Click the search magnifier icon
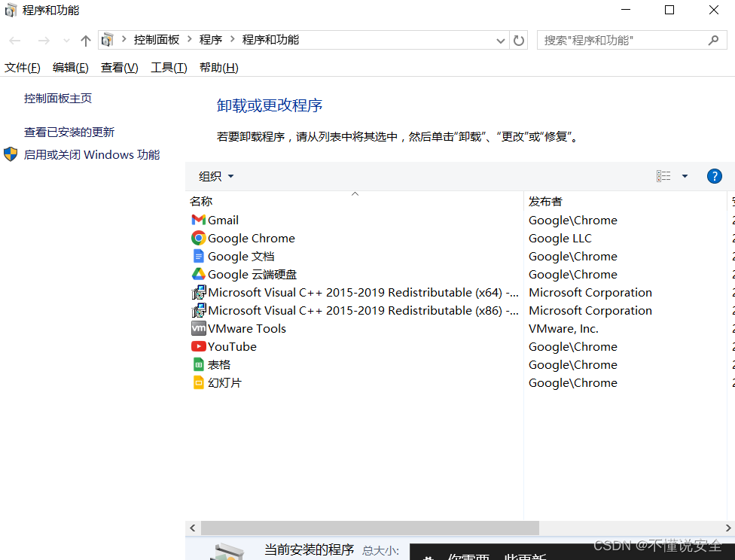Screen dimensions: 735x560 click(713, 41)
